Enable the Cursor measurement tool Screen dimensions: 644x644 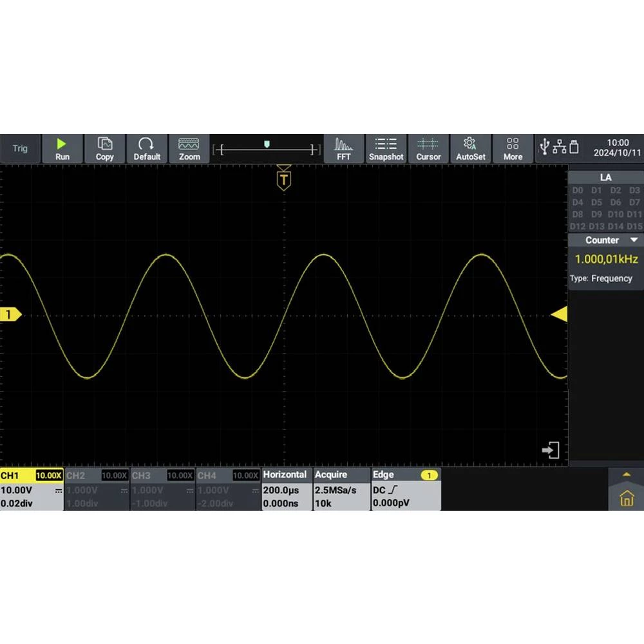point(429,149)
